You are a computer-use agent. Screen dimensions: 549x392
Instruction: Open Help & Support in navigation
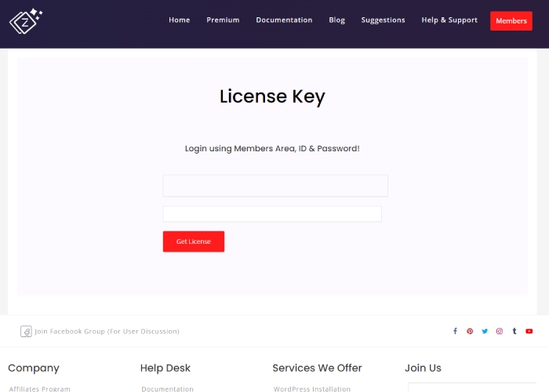tap(449, 20)
